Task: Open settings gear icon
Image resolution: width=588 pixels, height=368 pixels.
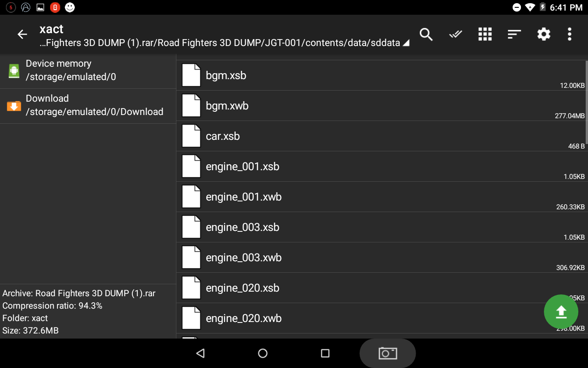Action: click(x=544, y=34)
